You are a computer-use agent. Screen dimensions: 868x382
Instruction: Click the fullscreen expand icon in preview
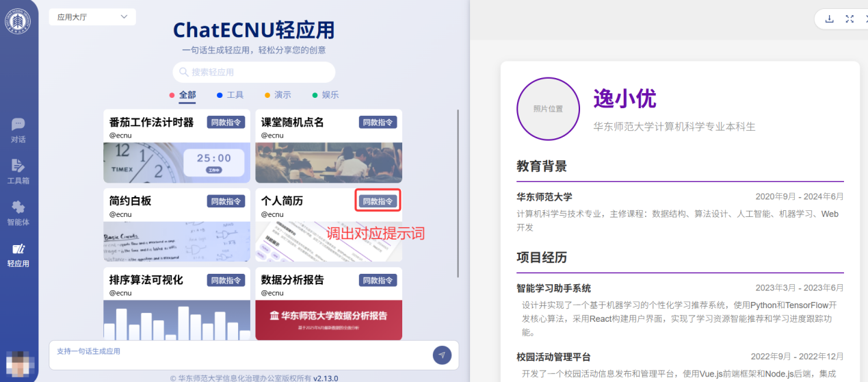pos(850,19)
